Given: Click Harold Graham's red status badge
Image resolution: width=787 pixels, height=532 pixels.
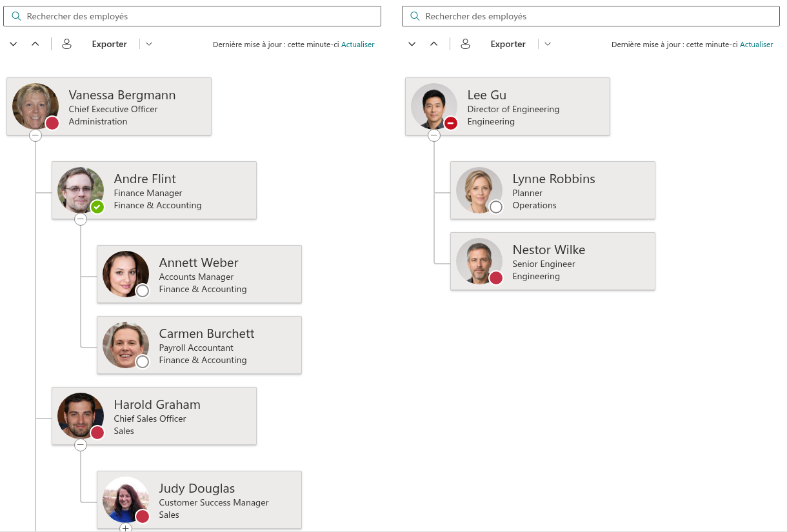Looking at the screenshot, I should click(97, 433).
